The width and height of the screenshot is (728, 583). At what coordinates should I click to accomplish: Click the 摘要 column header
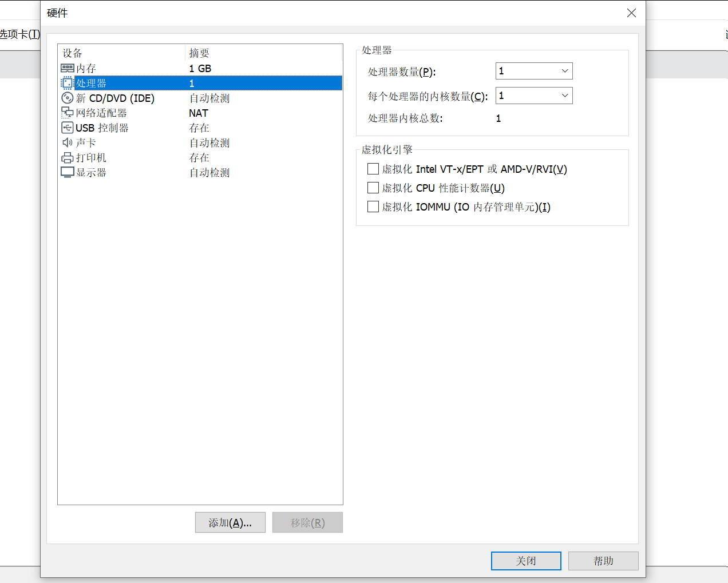point(199,53)
